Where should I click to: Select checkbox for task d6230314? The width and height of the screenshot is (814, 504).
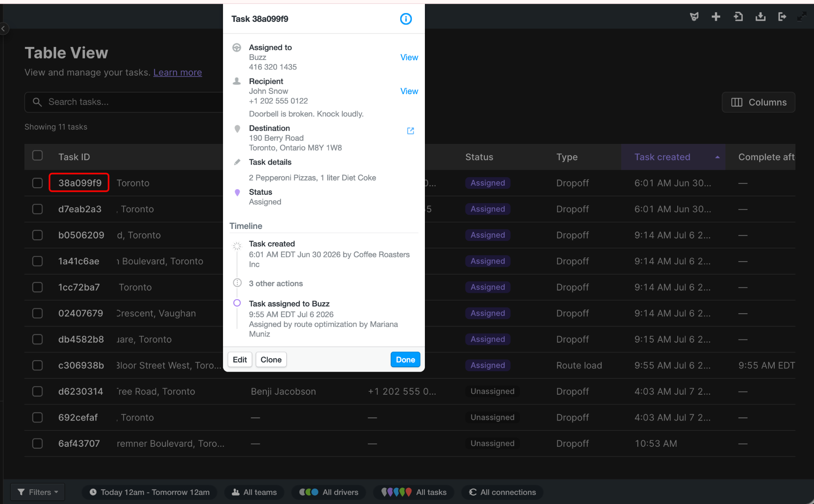(x=37, y=392)
